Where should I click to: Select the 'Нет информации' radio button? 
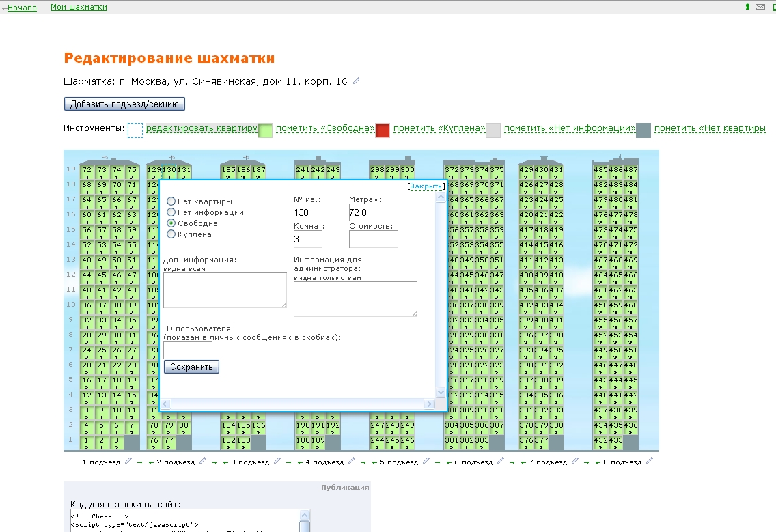171,212
